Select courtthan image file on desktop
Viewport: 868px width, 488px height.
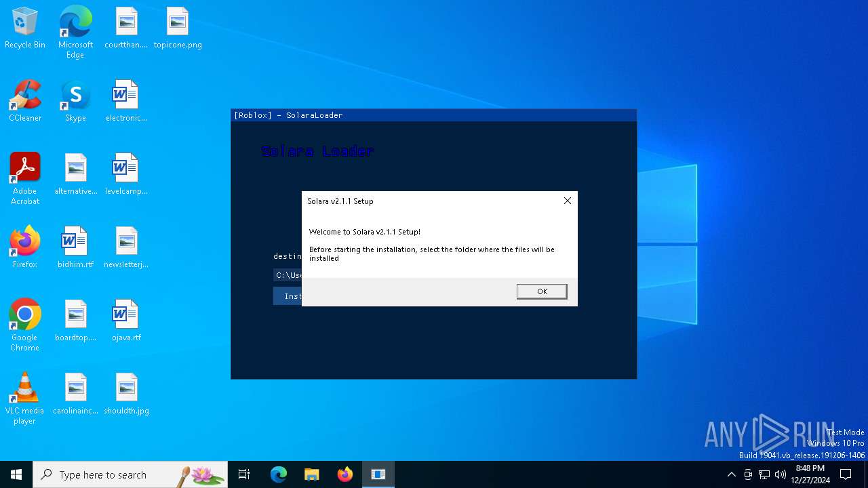coord(126,28)
